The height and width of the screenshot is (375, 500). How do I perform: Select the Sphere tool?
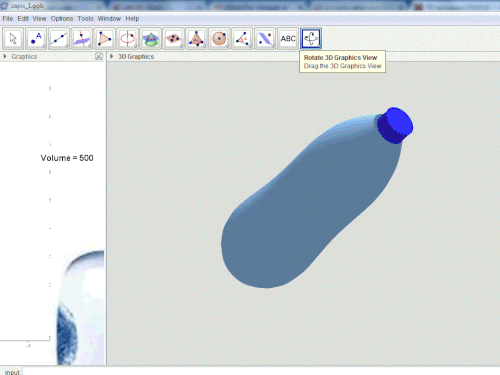click(219, 39)
